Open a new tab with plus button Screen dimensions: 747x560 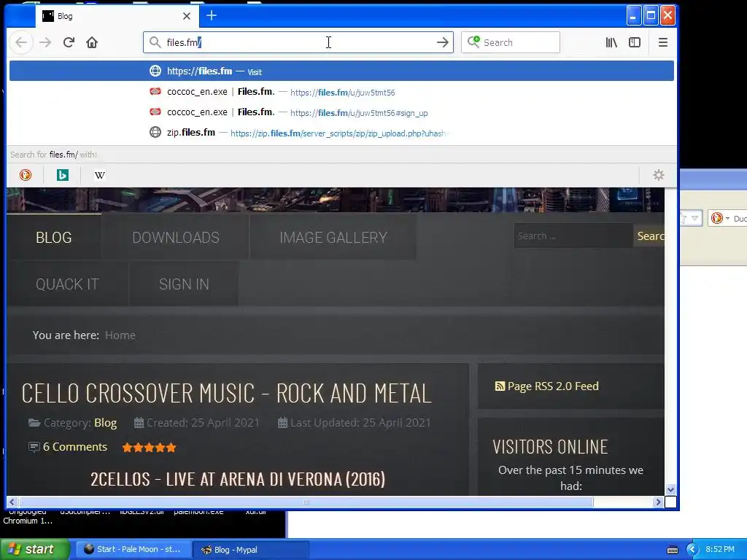212,16
